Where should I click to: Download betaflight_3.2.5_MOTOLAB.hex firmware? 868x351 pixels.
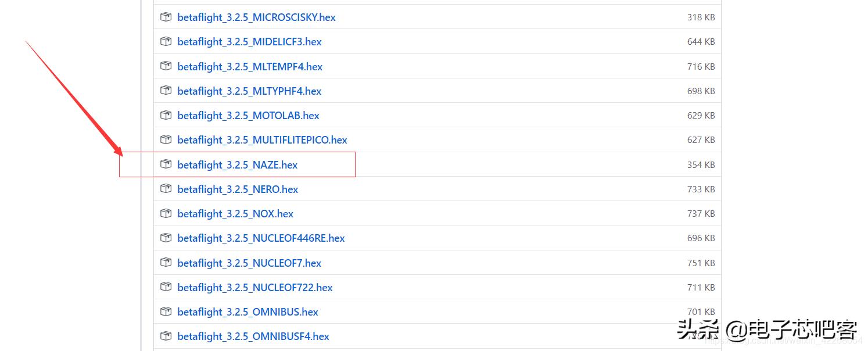(x=248, y=116)
